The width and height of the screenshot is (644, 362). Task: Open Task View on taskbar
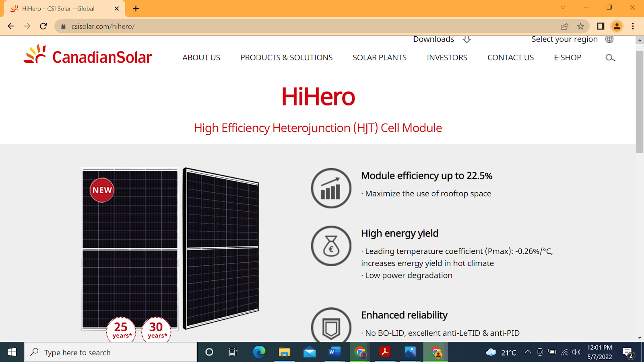tap(233, 352)
